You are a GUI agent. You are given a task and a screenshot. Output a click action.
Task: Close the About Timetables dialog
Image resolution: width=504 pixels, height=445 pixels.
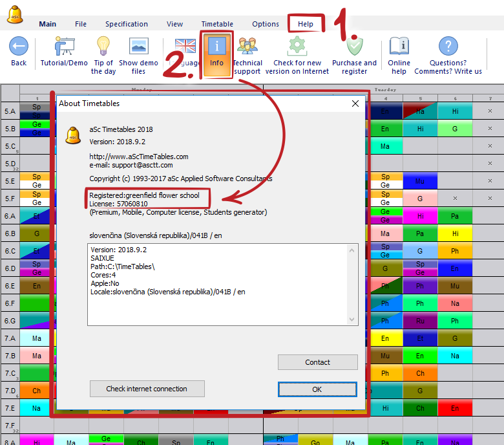click(355, 103)
